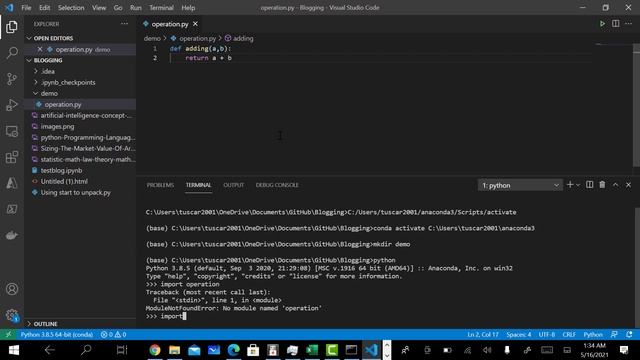The height and width of the screenshot is (360, 640).
Task: Open the Manage gear icon
Action: 12,315
